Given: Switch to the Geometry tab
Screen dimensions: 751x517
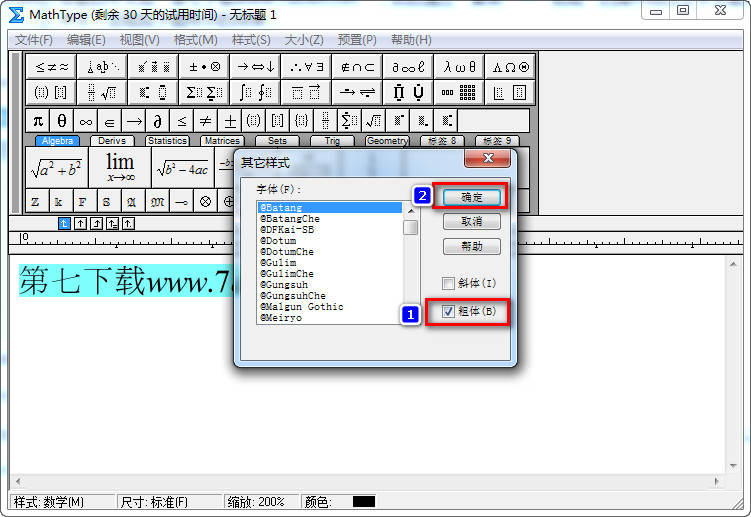Looking at the screenshot, I should tap(387, 141).
